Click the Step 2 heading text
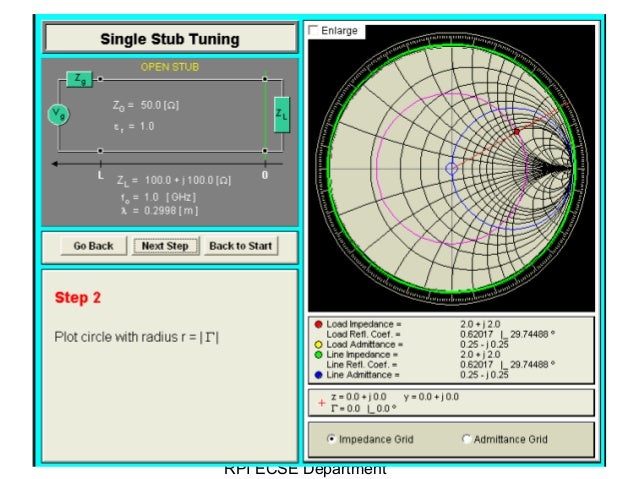The height and width of the screenshot is (479, 638). (77, 298)
